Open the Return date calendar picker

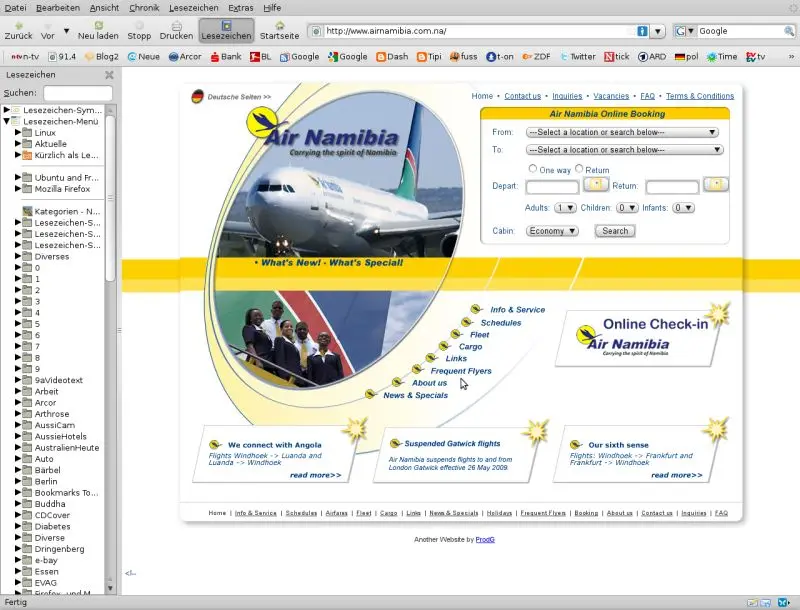tap(716, 185)
